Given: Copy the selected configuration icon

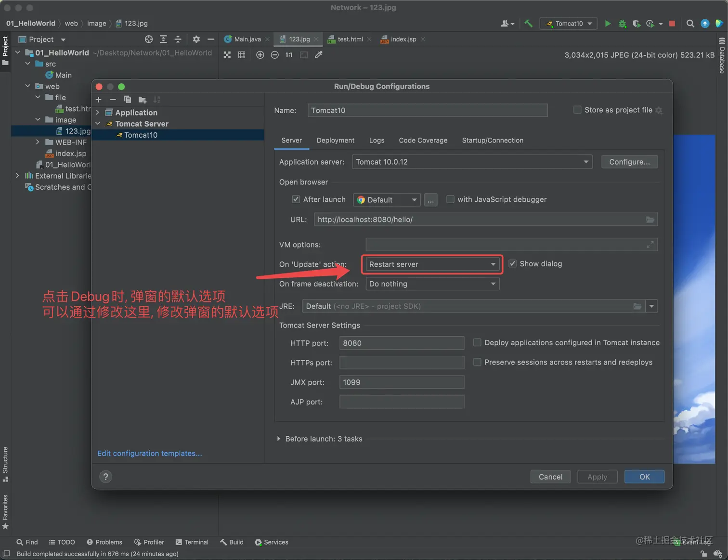Looking at the screenshot, I should (x=128, y=100).
